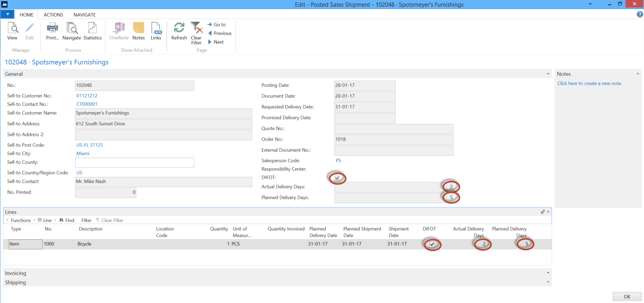Toggle the header DIFOT checkbox
This screenshot has width=644, height=303.
click(337, 178)
